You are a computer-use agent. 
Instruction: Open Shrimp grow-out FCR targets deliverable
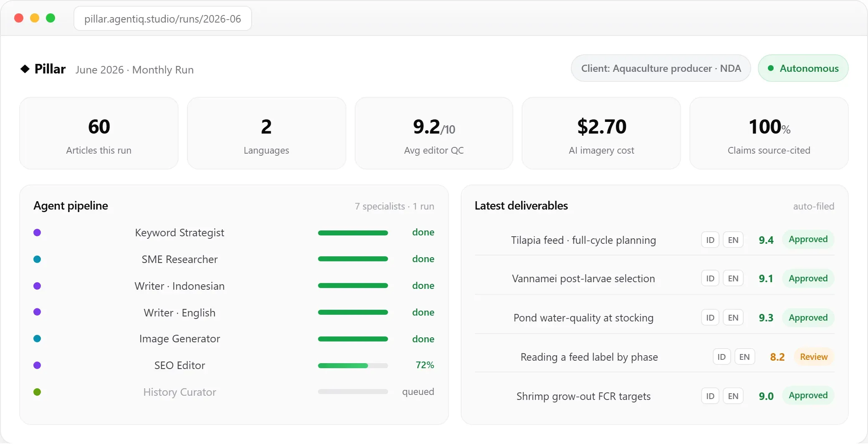(x=583, y=396)
